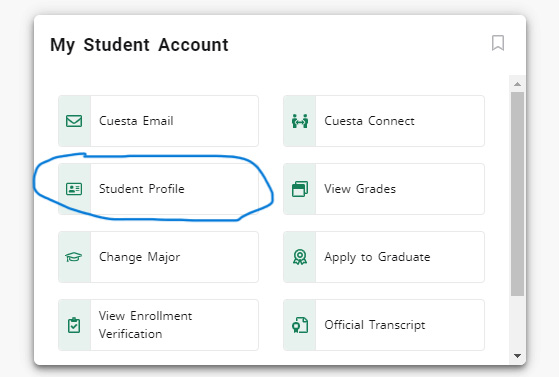Screen dimensions: 559x377
Task: Open View Enrollment Verification
Action: pos(158,325)
